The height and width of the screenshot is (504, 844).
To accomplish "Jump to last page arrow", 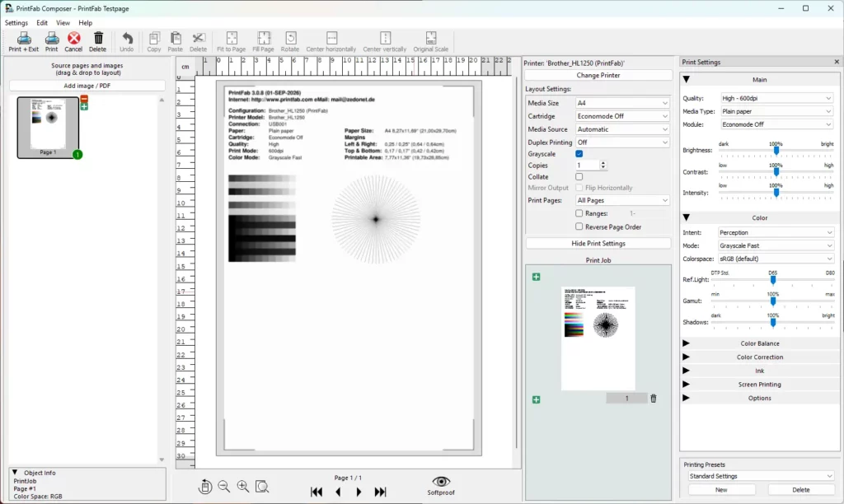I will pyautogui.click(x=380, y=492).
